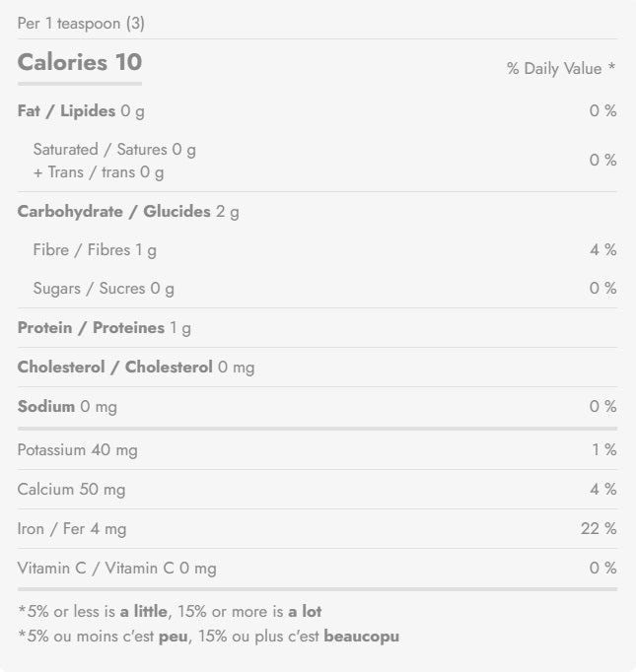Image resolution: width=636 pixels, height=672 pixels.
Task: Select the Carbohydrate / Glucides 2 g row
Action: pos(128,212)
